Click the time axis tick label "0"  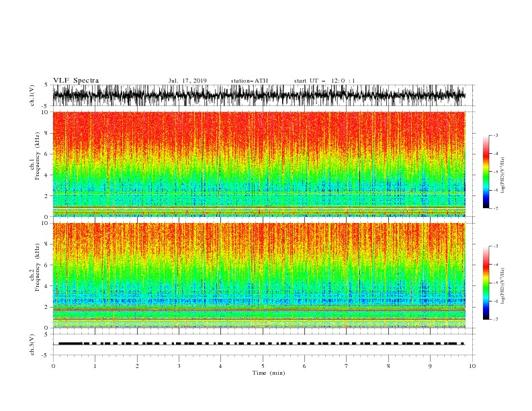coord(53,366)
